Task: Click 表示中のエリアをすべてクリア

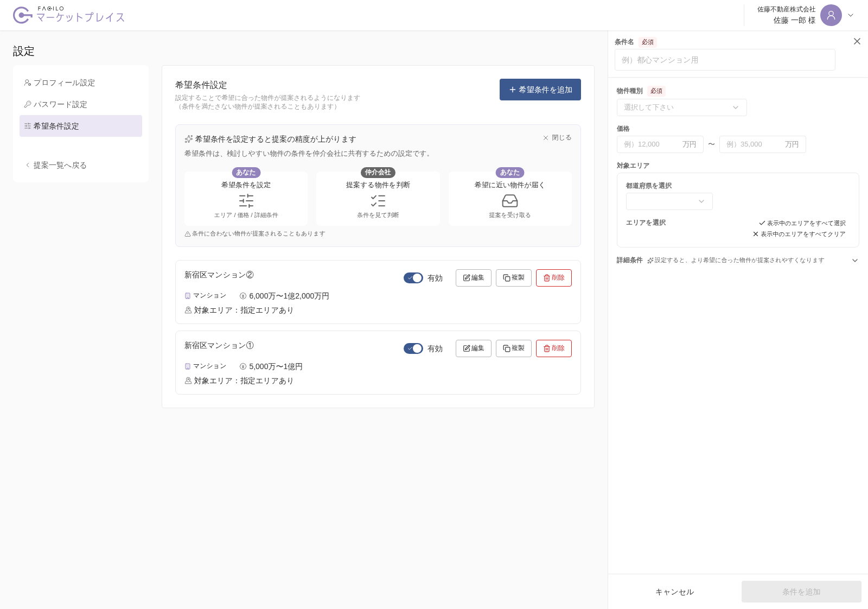Action: (799, 234)
